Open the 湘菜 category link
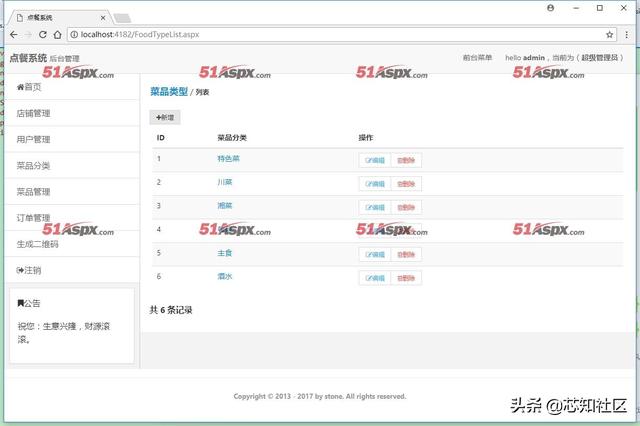 coord(224,206)
